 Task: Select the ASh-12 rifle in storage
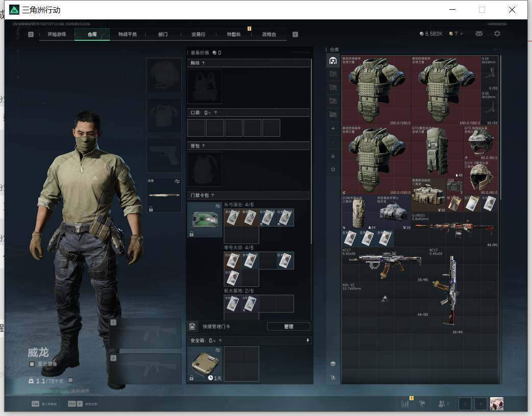point(385,300)
